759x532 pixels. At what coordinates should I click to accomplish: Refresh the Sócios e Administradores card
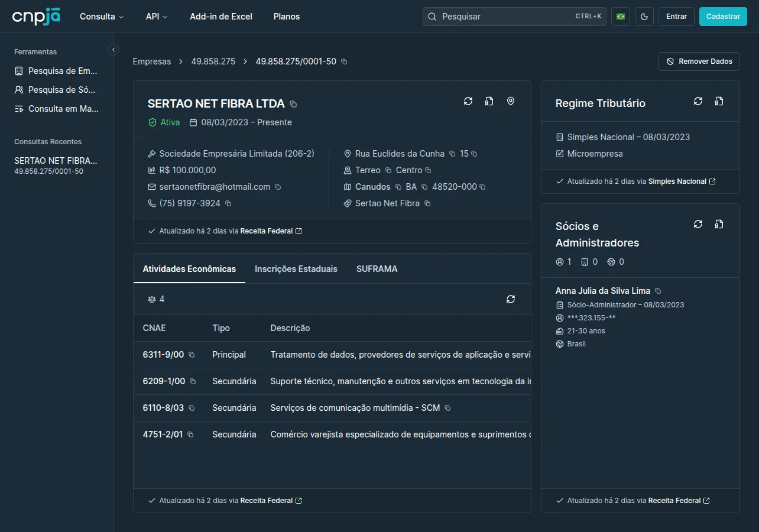[x=698, y=224]
